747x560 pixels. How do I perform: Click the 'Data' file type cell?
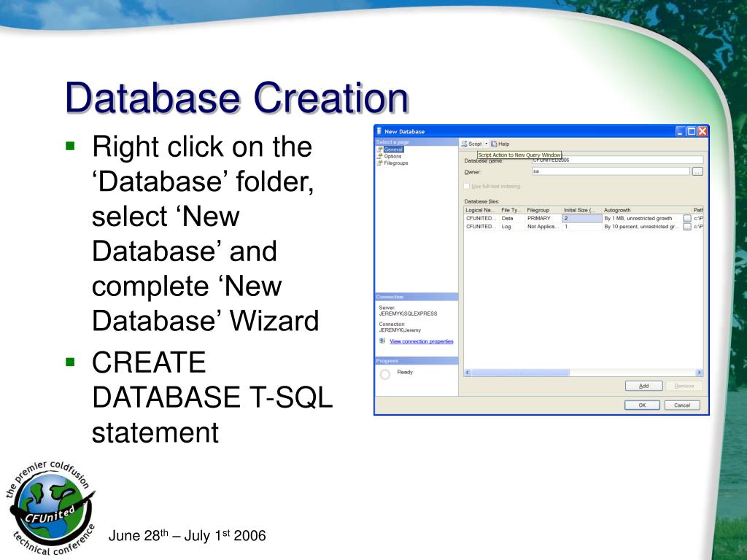click(511, 219)
